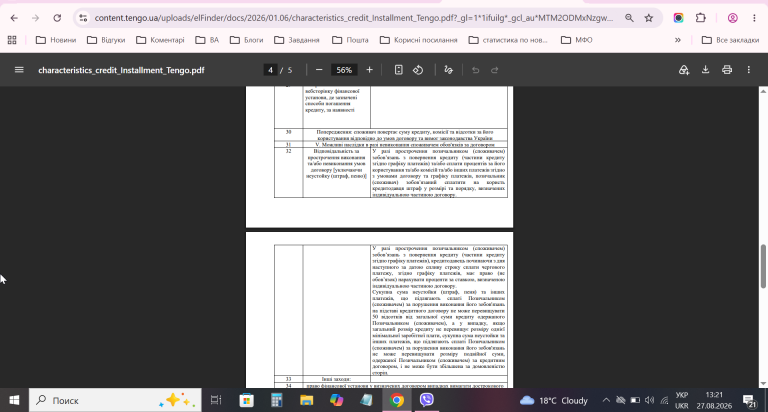Open the network status tray icon
The width and height of the screenshot is (768, 412).
pos(664,400)
